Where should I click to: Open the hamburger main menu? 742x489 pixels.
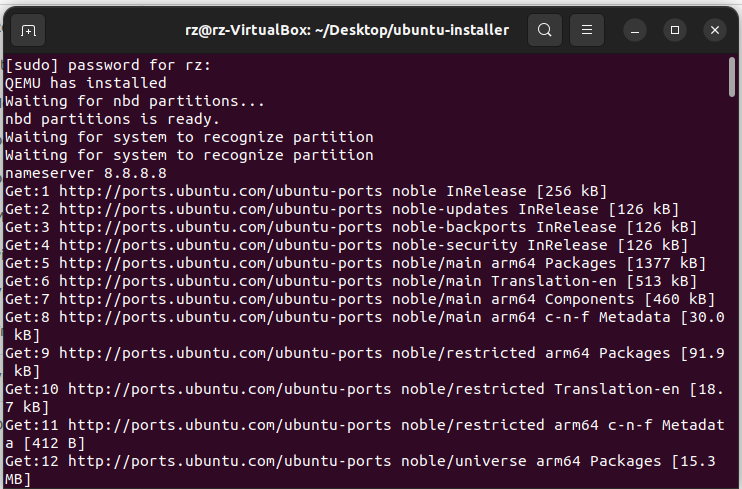pyautogui.click(x=588, y=30)
